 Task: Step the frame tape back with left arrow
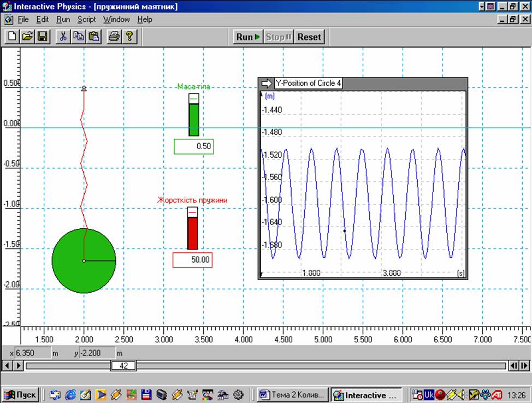[7, 366]
